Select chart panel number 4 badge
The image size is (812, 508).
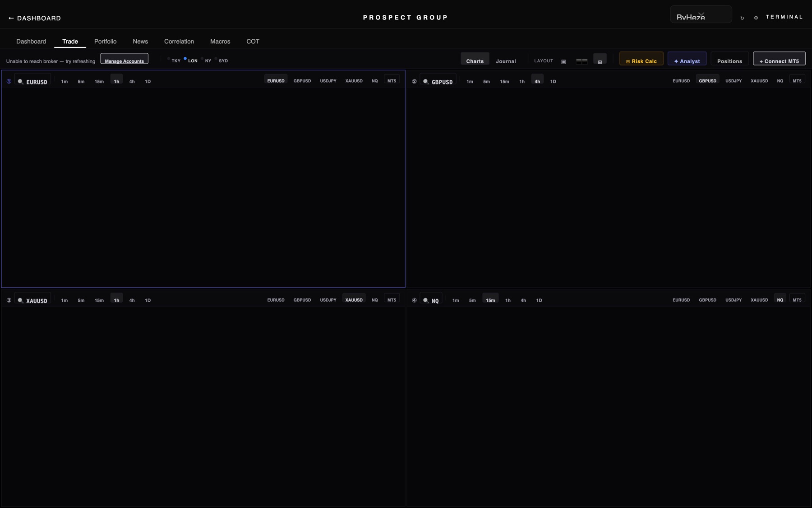[414, 300]
